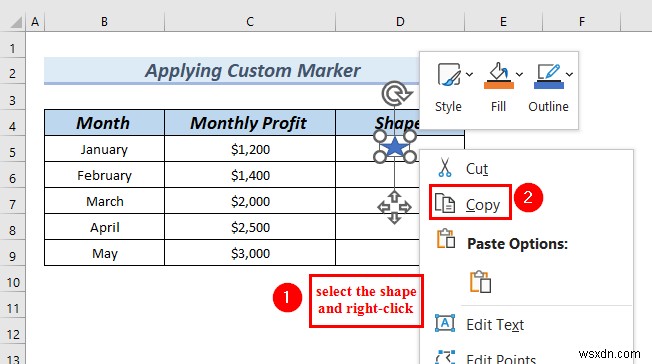This screenshot has height=364, width=652.
Task: Click the Style shape icon
Action: click(x=449, y=74)
